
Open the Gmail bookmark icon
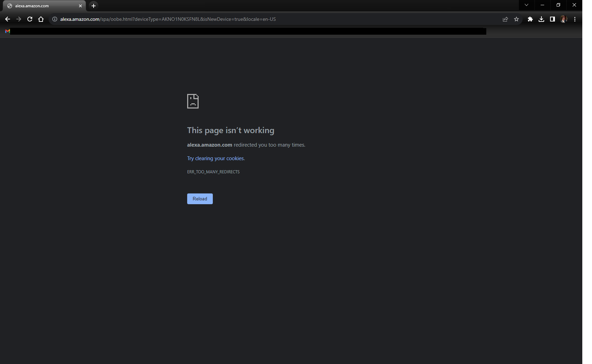[x=8, y=31]
